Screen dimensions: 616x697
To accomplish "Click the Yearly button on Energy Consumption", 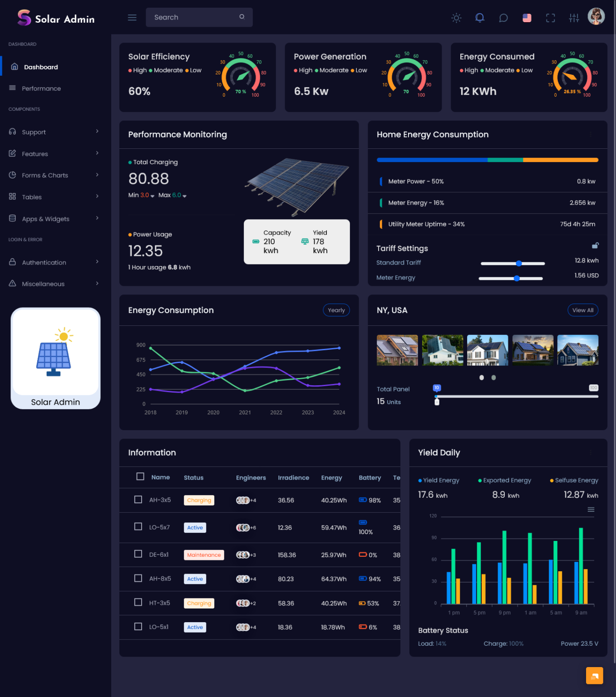I will coord(336,310).
